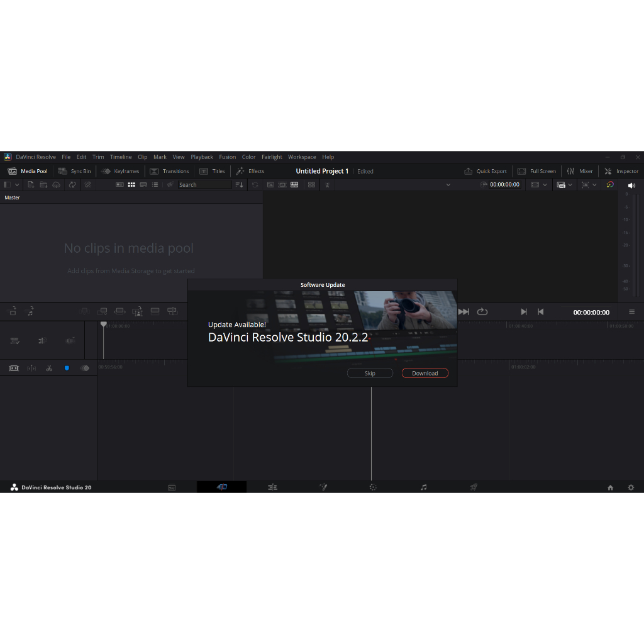Switch media pool to thumbnail grid view
This screenshot has height=644, width=644.
point(131,185)
